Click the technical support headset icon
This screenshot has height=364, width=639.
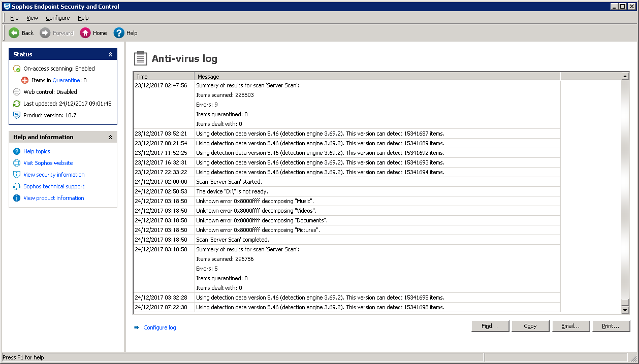click(x=17, y=186)
